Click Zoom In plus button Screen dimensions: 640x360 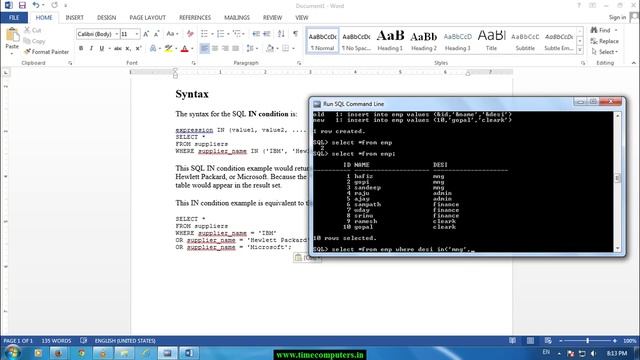point(615,340)
